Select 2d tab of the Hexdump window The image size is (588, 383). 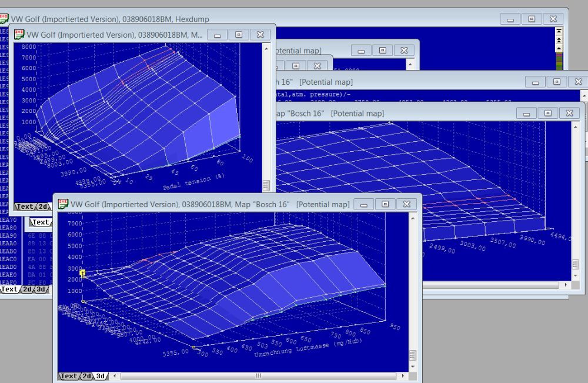coord(27,289)
